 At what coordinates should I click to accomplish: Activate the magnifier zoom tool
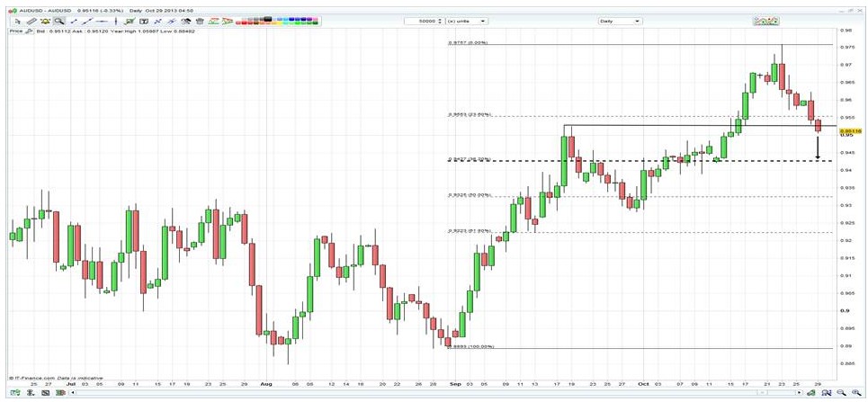[x=58, y=22]
